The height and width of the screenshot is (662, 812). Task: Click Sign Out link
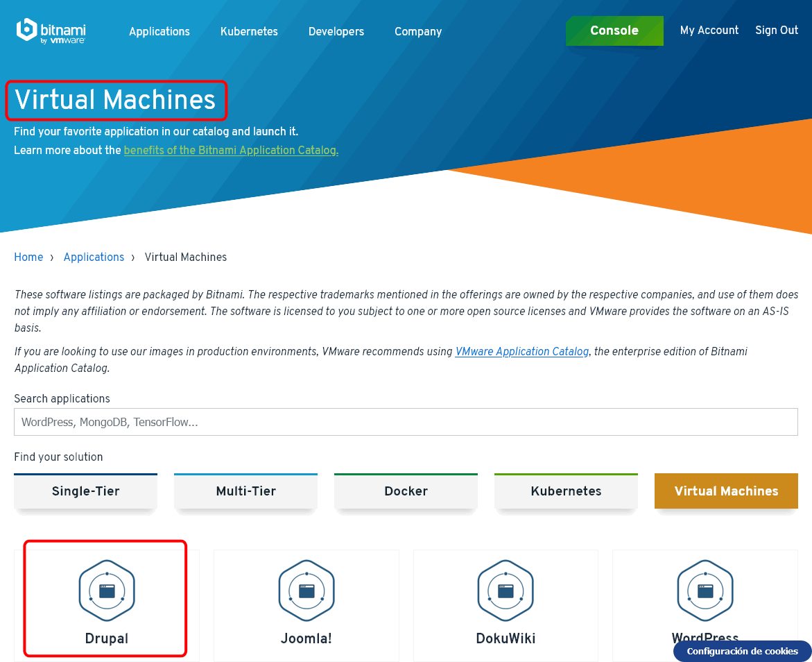(x=777, y=30)
